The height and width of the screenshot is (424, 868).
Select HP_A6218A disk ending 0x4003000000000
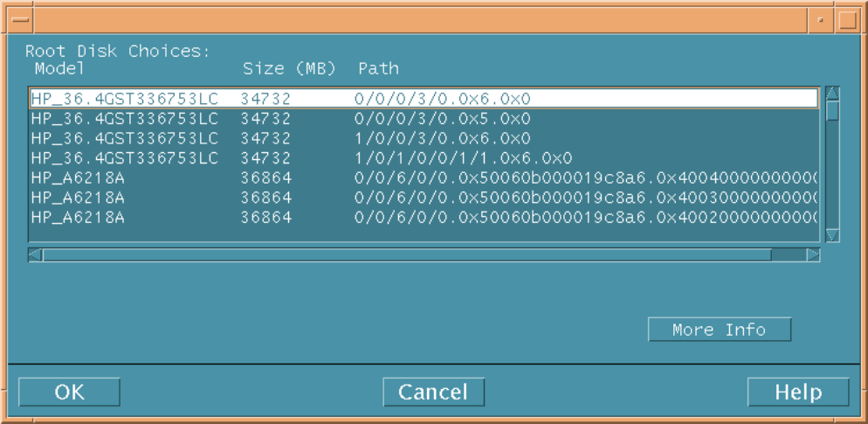424,198
